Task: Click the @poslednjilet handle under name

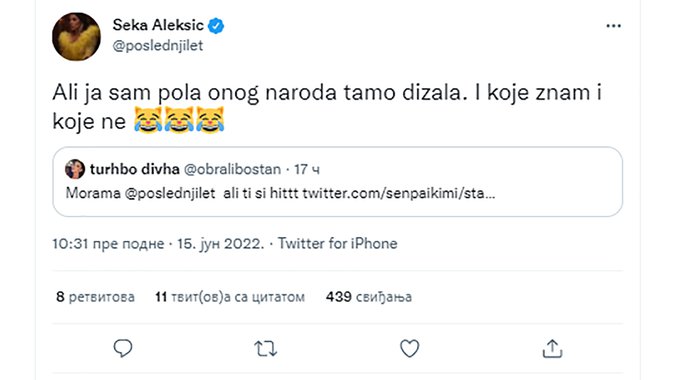Action: click(x=158, y=46)
